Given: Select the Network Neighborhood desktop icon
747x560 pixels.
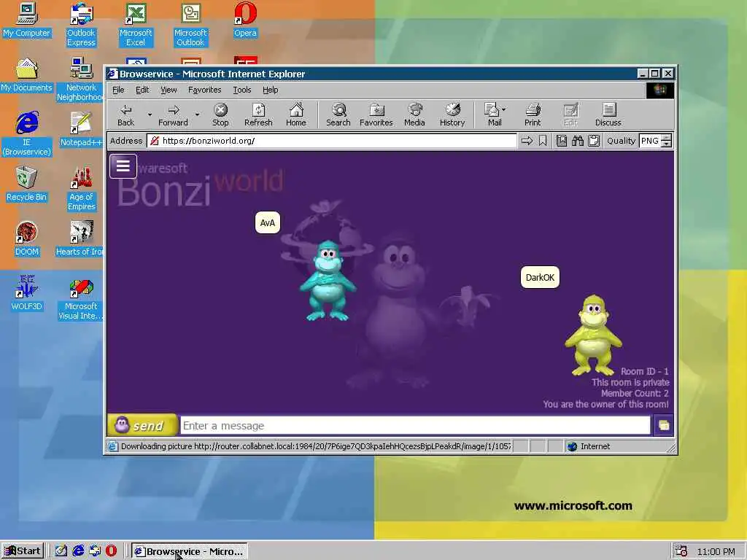Looking at the screenshot, I should (80, 79).
